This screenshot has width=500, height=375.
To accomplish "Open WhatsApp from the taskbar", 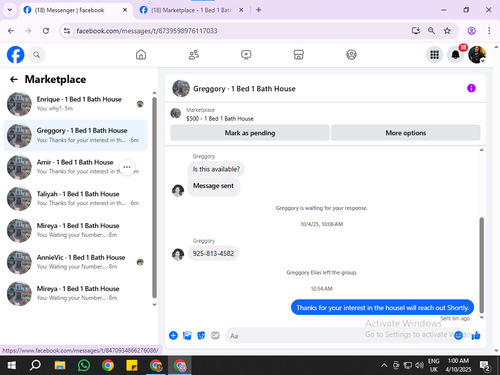I will click(84, 366).
